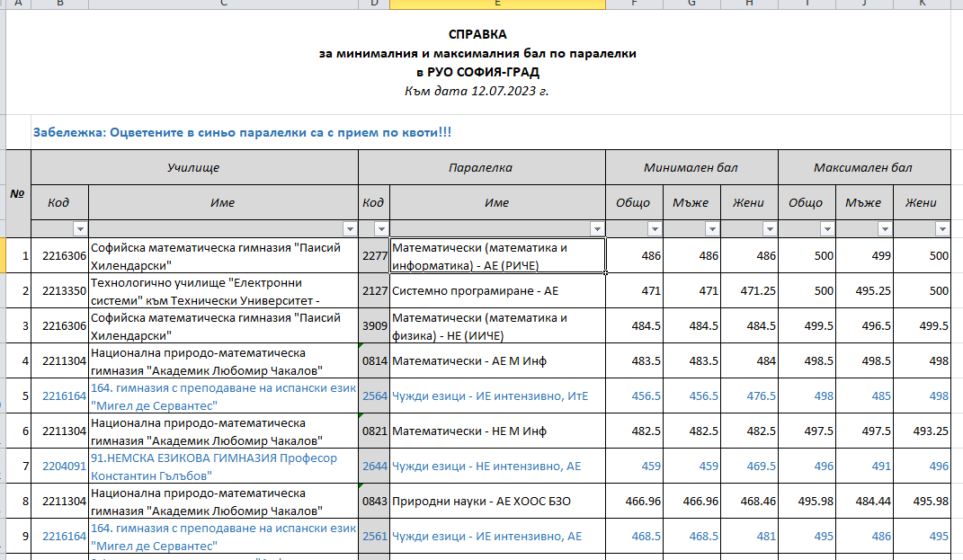Expand filter for Максимален бал Мъже column
The image size is (963, 560).
tap(885, 229)
